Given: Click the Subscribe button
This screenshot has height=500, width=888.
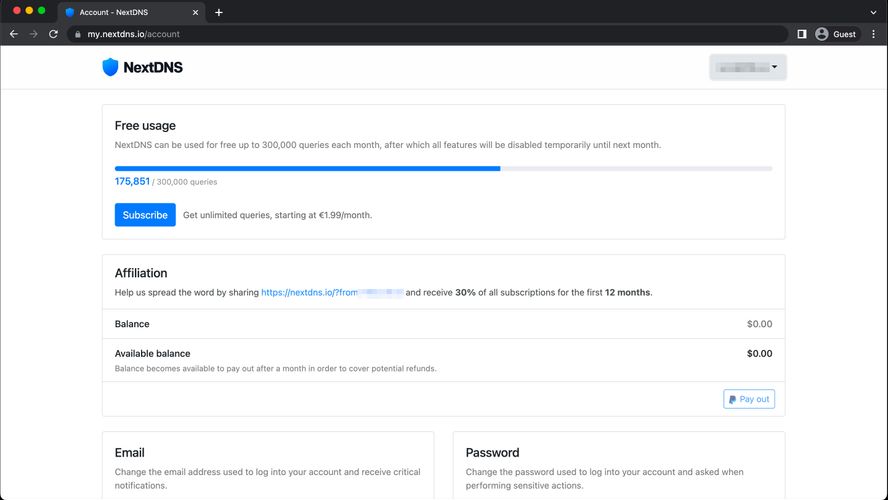Looking at the screenshot, I should click(x=145, y=215).
